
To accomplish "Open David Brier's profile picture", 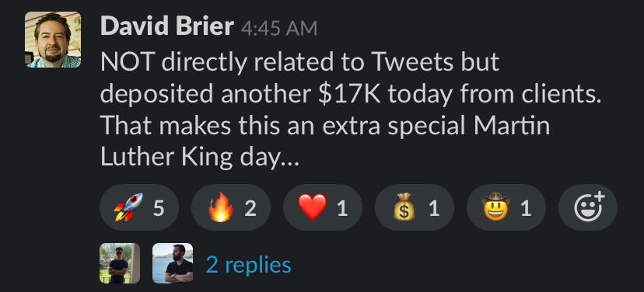I will click(53, 40).
